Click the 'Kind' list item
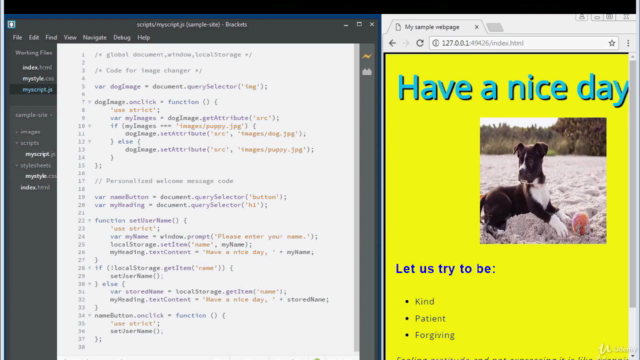The height and width of the screenshot is (360, 640). click(424, 302)
